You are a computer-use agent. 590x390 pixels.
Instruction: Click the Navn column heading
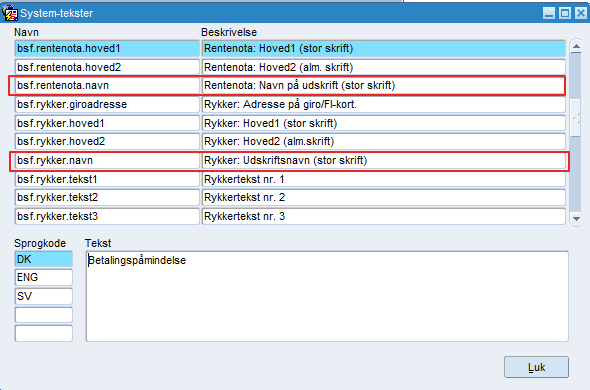pos(26,32)
